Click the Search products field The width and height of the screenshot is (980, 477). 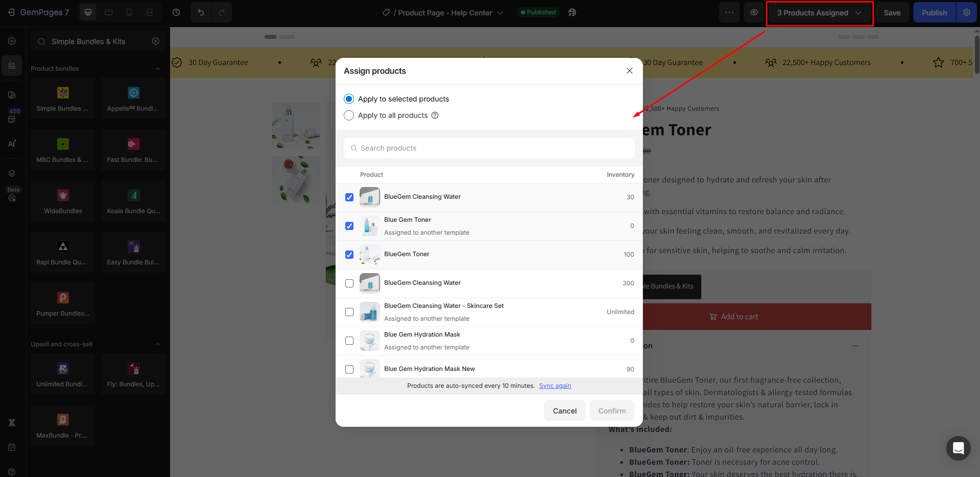(489, 148)
